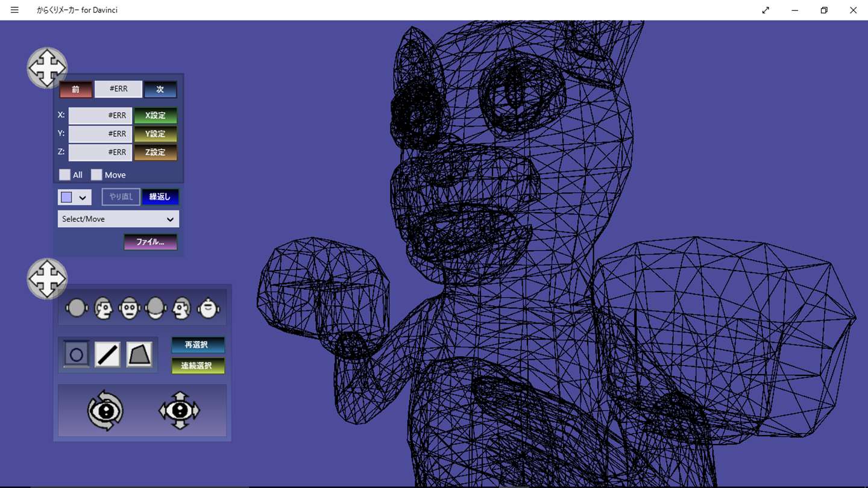This screenshot has height=488, width=868.
Task: Click the move handle above the coordinate panel
Action: (47, 68)
